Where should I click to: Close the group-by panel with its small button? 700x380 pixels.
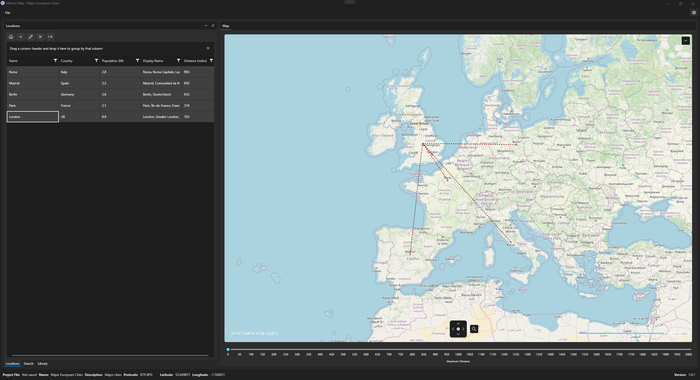coord(208,48)
